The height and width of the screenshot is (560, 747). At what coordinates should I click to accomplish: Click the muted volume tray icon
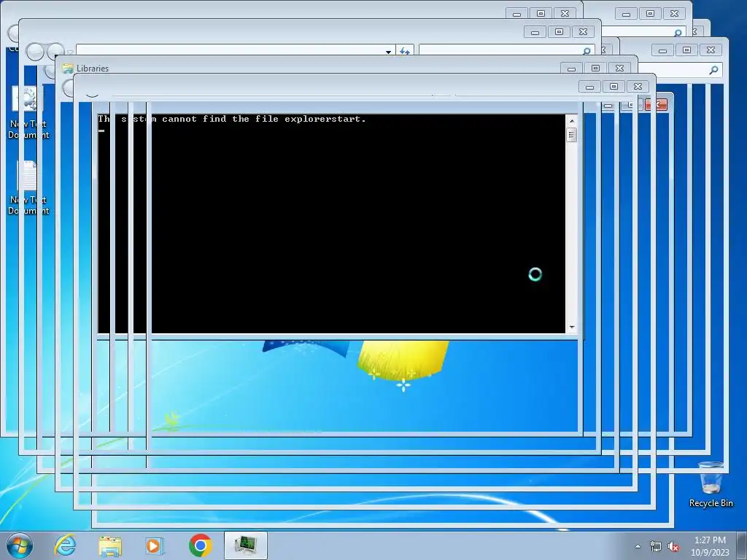pyautogui.click(x=673, y=547)
